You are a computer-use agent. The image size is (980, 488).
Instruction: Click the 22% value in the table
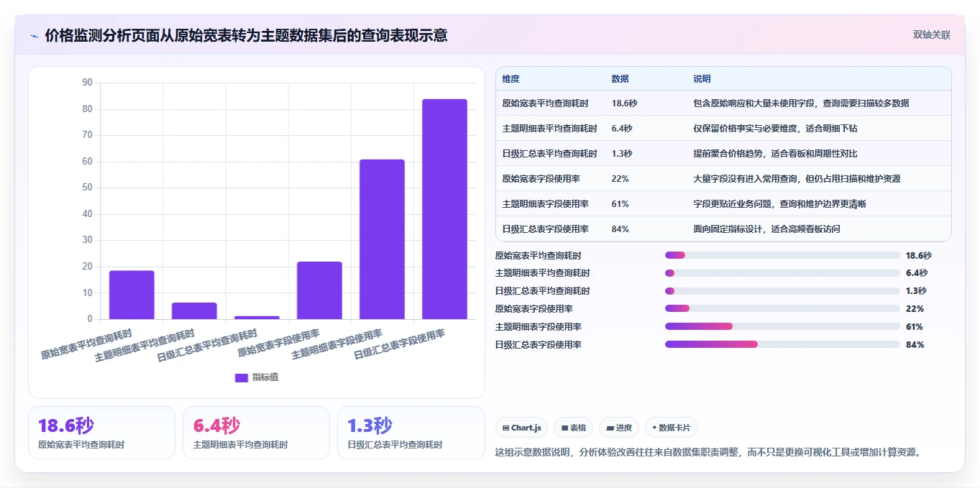pyautogui.click(x=620, y=179)
